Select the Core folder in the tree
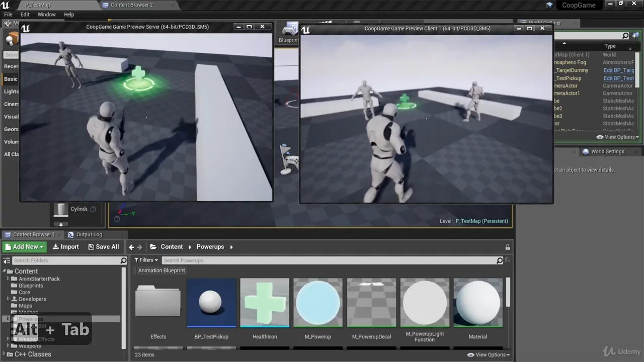Image resolution: width=644 pixels, height=362 pixels. click(x=24, y=292)
